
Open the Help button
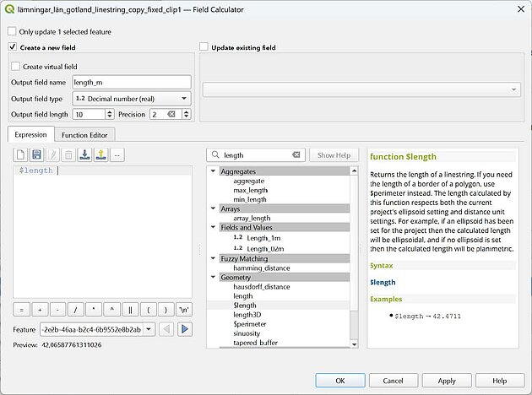point(500,381)
